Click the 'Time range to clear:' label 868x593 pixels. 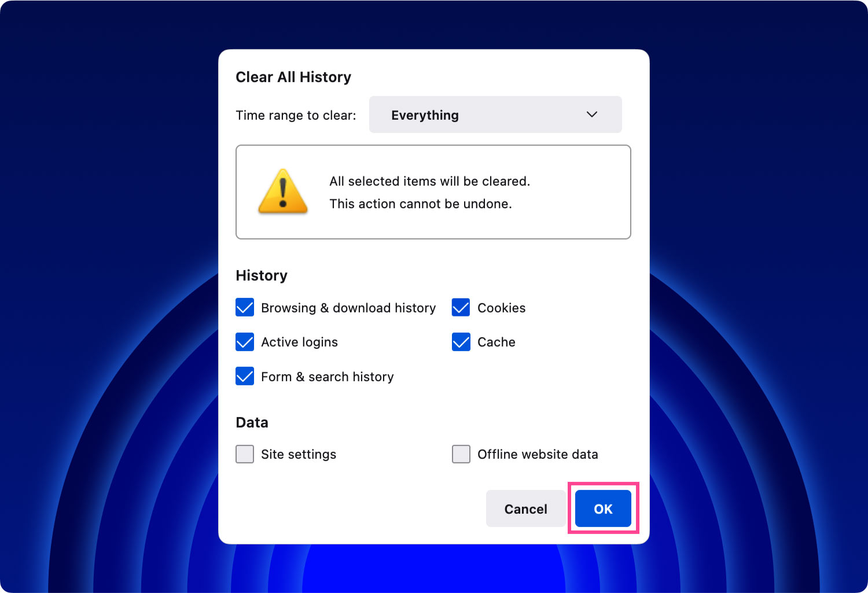pyautogui.click(x=296, y=115)
